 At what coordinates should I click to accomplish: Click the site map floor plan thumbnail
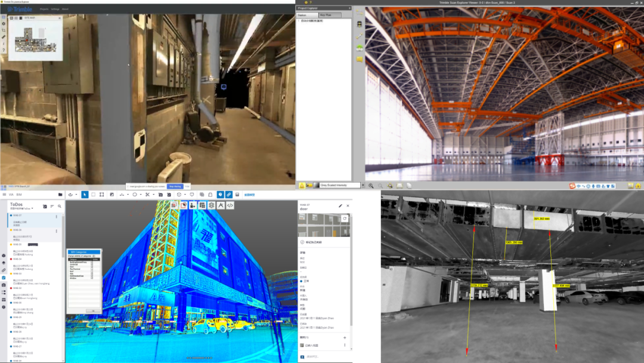pyautogui.click(x=35, y=40)
